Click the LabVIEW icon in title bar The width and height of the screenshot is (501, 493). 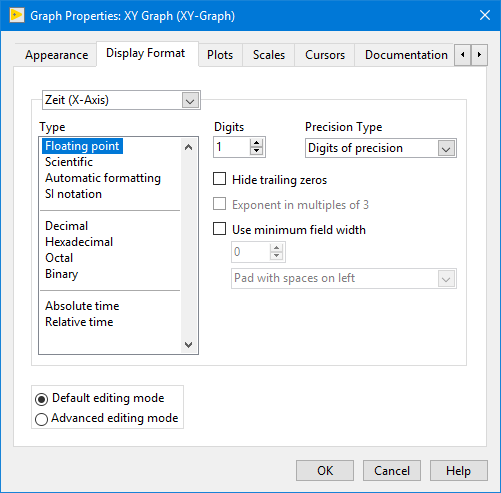click(x=17, y=16)
